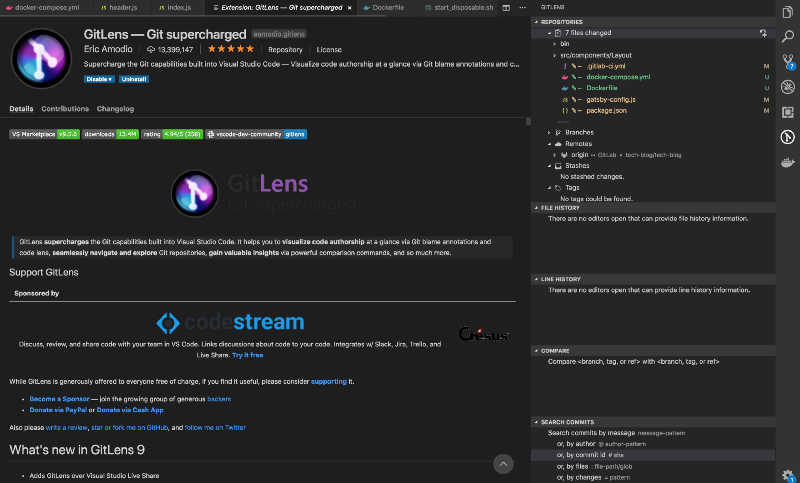Click the GitLab icon beside origin remote
Screen dimensions: 800x483
coord(564,155)
